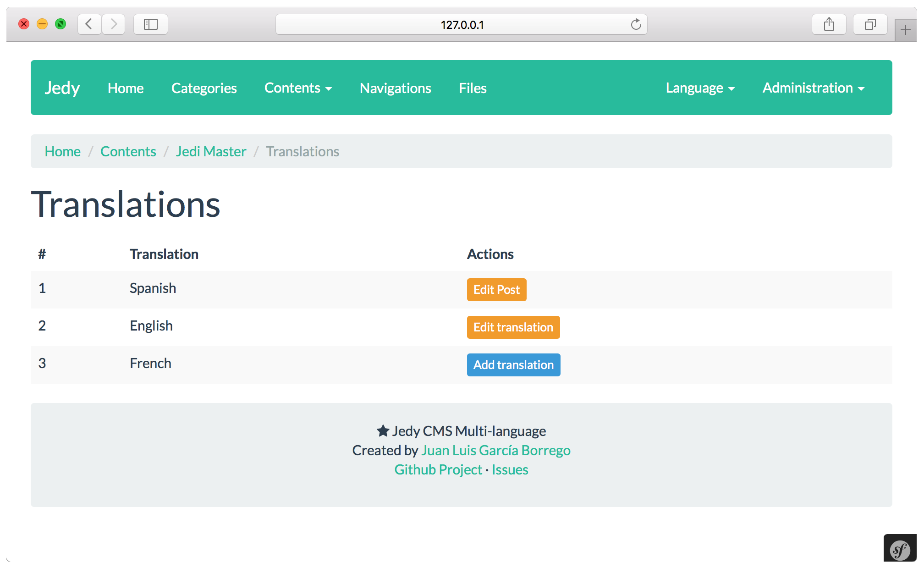This screenshot has height=568, width=924.
Task: Toggle the Safari sidebar icon
Action: click(x=150, y=24)
